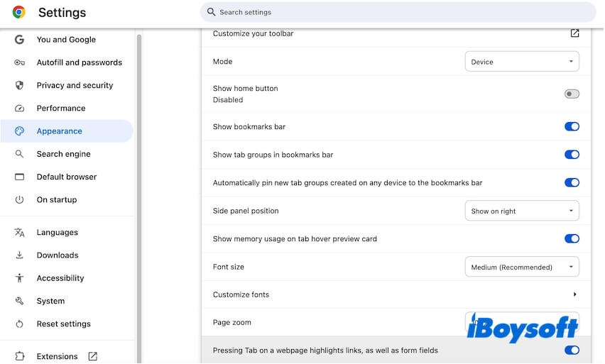Toggle Show home button switch
The width and height of the screenshot is (605, 364).
click(x=572, y=94)
